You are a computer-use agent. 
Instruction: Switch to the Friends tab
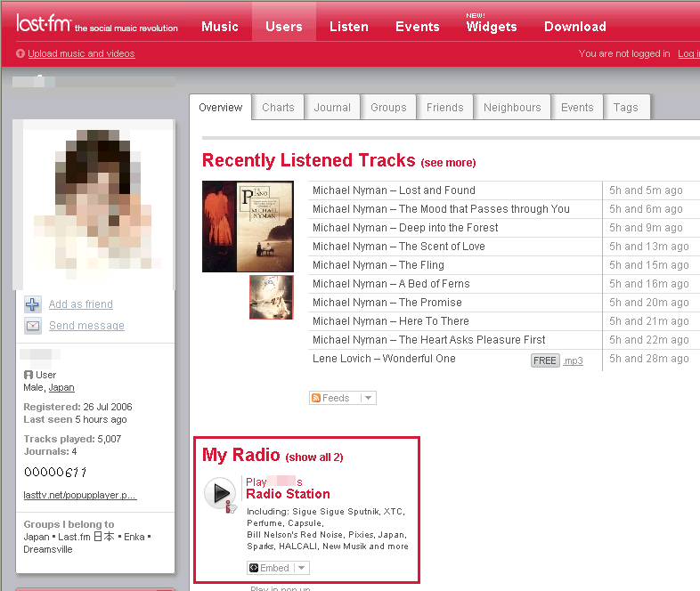445,108
